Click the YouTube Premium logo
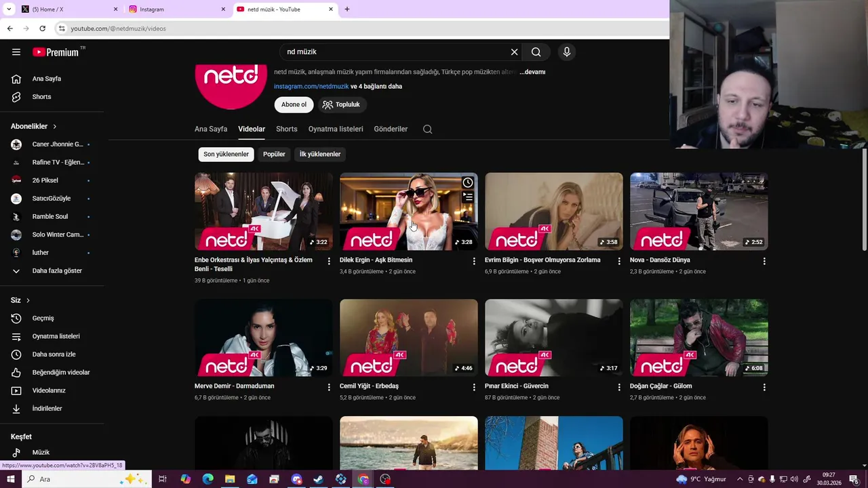Viewport: 868px width, 488px height. pyautogui.click(x=56, y=52)
